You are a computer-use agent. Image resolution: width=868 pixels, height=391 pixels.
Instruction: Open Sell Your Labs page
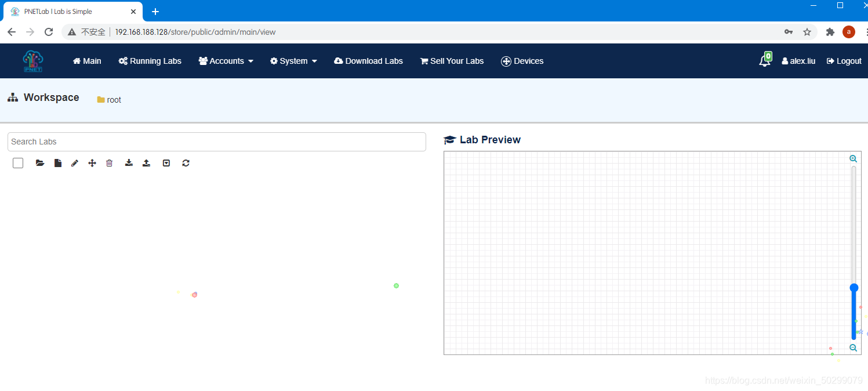click(452, 61)
